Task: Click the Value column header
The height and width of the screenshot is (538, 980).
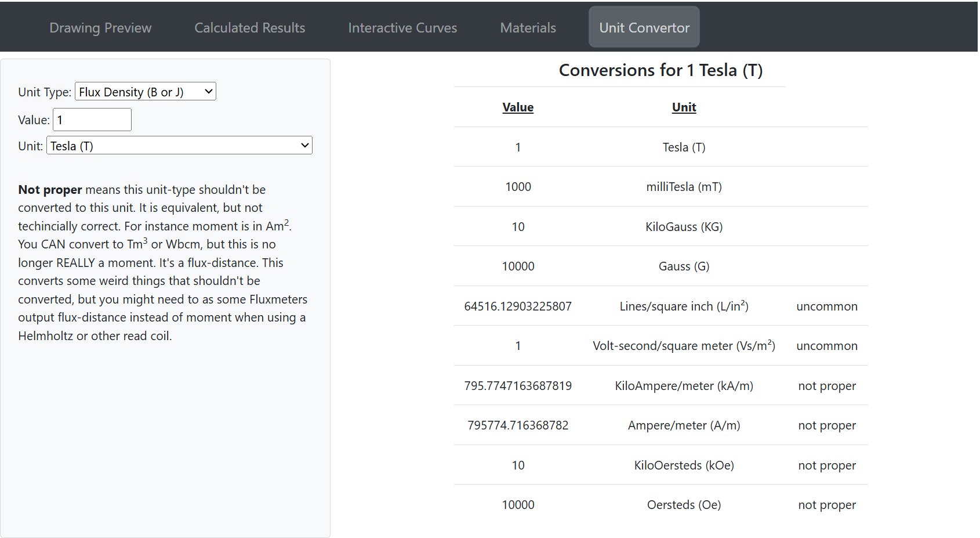Action: (518, 107)
